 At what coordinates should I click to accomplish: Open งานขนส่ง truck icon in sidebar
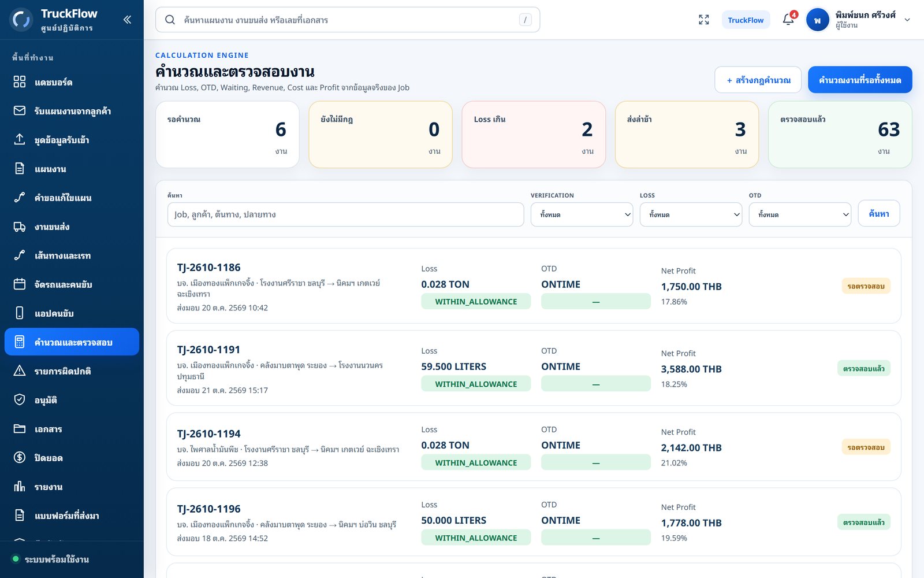pyautogui.click(x=20, y=227)
